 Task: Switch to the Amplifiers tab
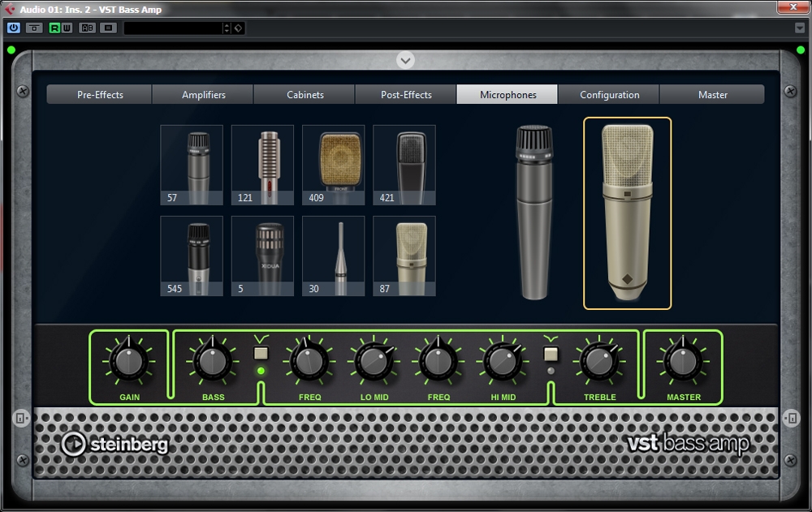coord(203,95)
